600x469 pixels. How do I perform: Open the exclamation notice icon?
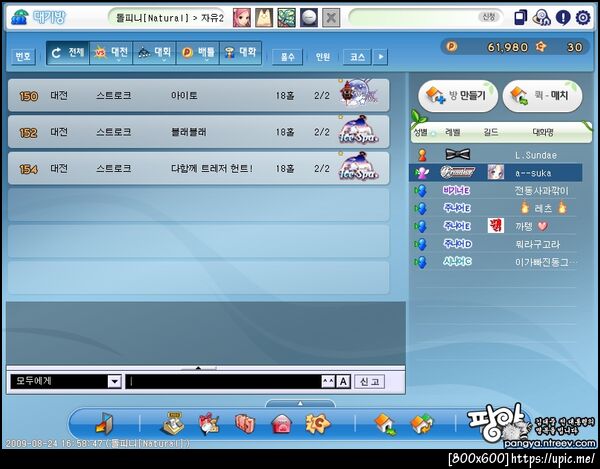coord(562,18)
